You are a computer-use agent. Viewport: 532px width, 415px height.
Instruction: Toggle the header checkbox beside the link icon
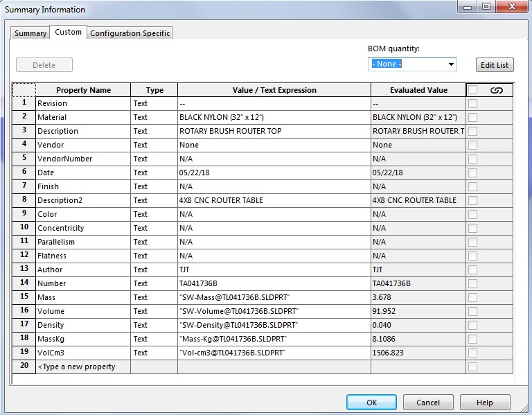pyautogui.click(x=472, y=90)
